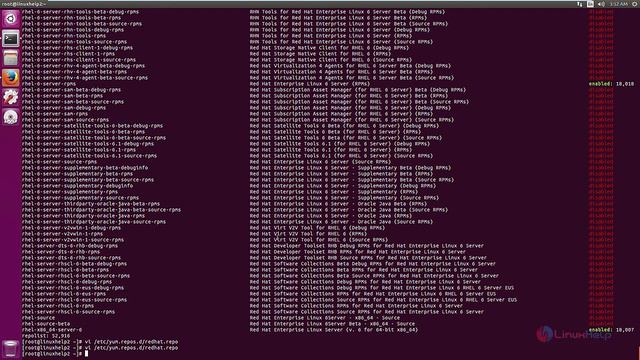Image resolution: width=640 pixels, height=360 pixels.
Task: Click the 'enabled: 18,018' status text
Action: coord(611,84)
